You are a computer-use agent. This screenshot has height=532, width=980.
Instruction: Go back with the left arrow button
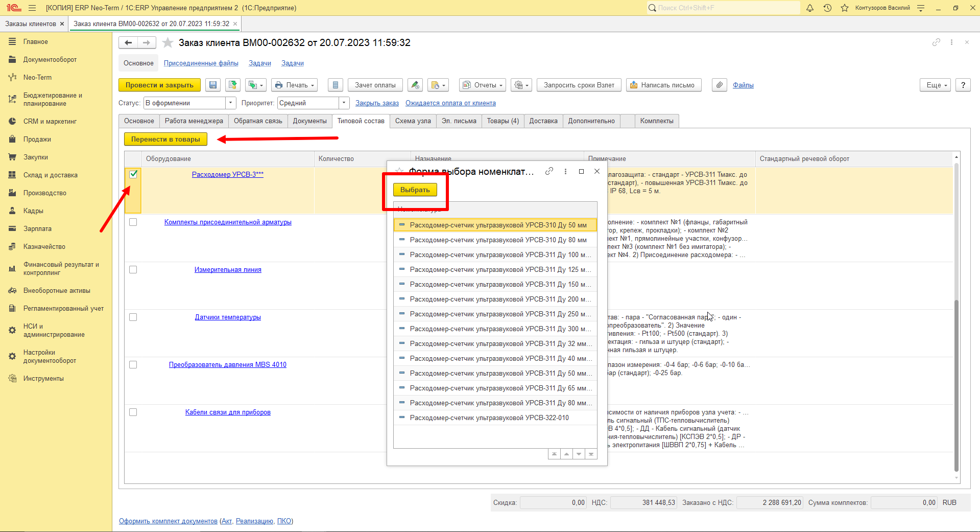click(x=128, y=42)
